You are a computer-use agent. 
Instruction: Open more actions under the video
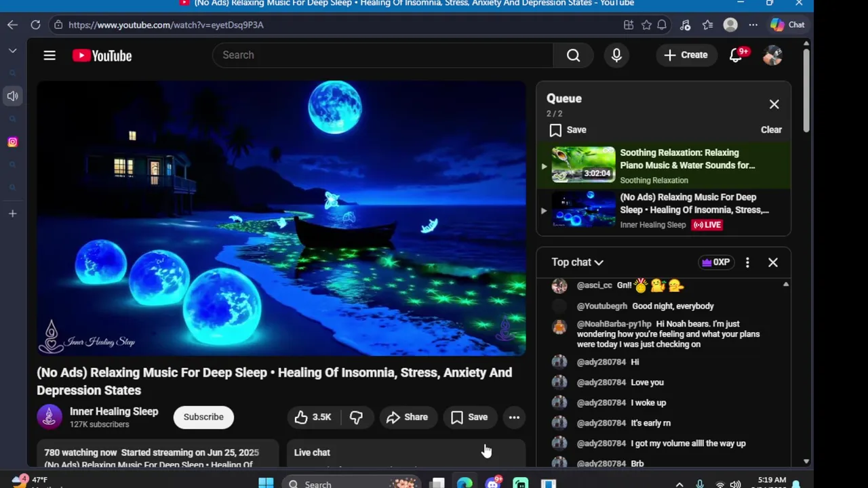[x=514, y=418]
